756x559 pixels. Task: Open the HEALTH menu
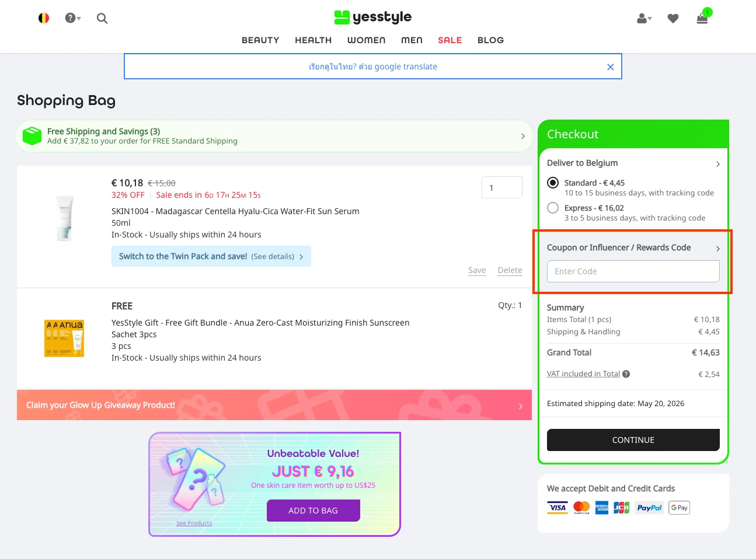tap(313, 40)
